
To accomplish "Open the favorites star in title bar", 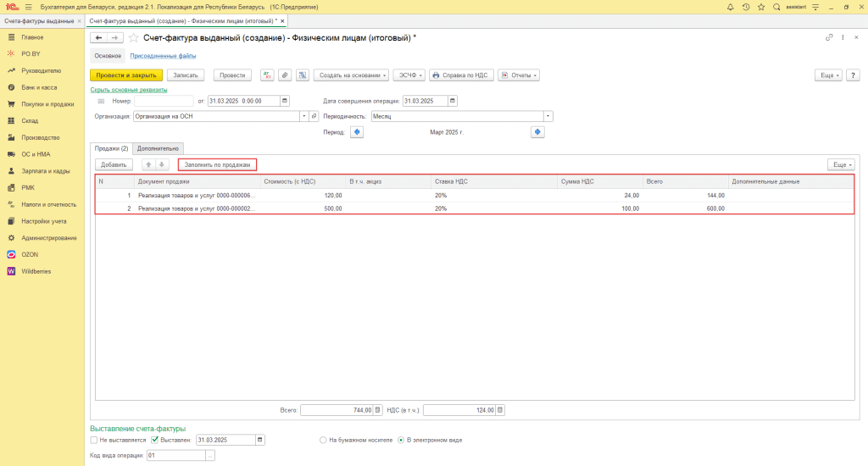I will click(x=761, y=7).
